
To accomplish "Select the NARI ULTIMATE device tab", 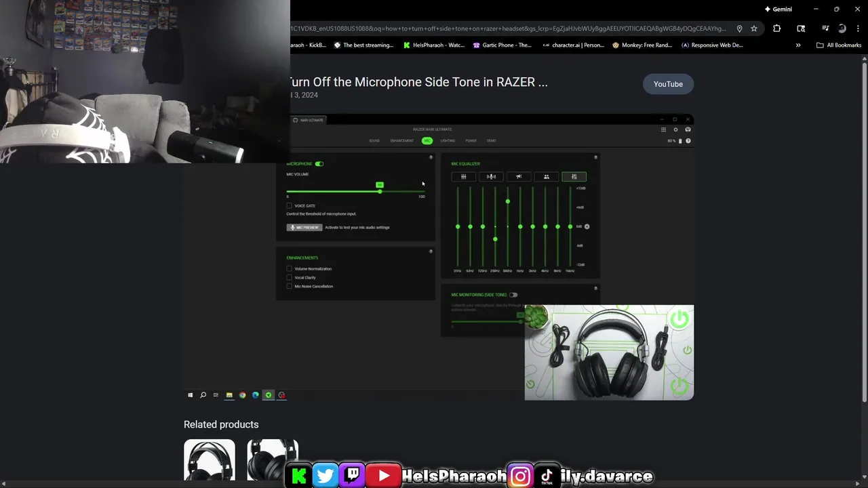I will click(x=309, y=120).
